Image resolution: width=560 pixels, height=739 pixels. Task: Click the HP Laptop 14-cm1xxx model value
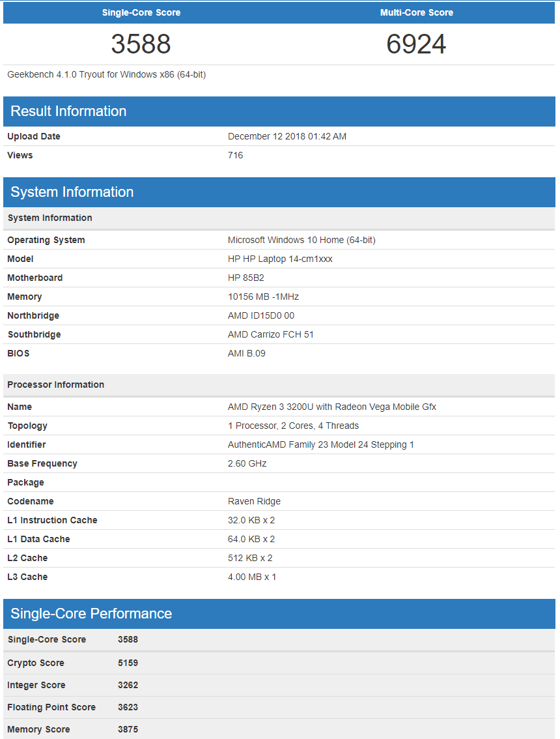280,259
